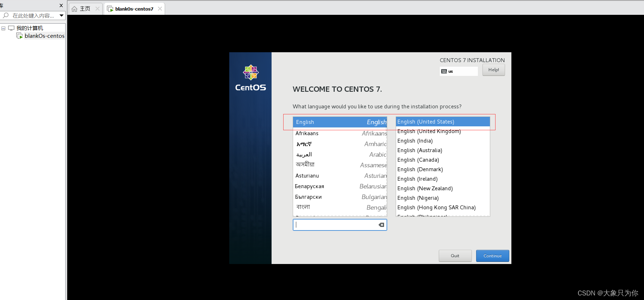Select English (United Kingdom) locale

[x=443, y=131]
